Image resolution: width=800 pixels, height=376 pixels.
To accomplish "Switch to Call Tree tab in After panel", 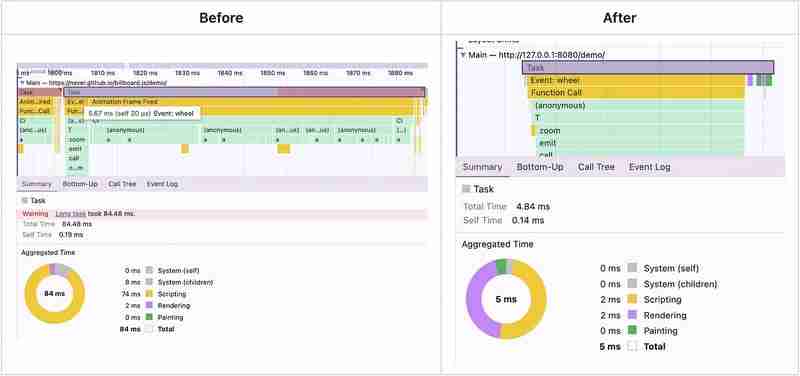I will 596,167.
